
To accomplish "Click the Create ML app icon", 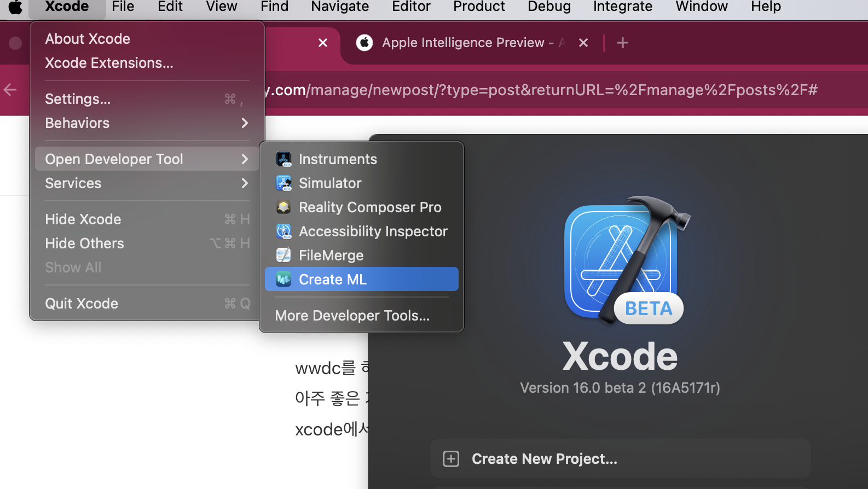I will [283, 280].
